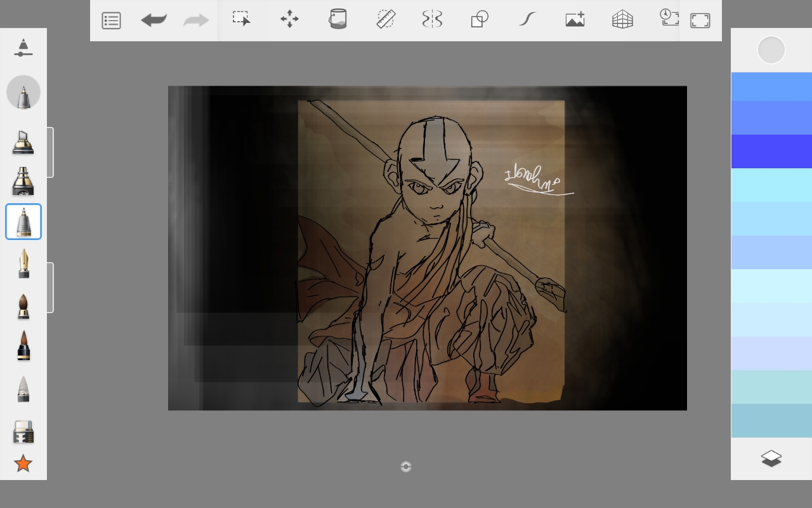This screenshot has width=812, height=508.
Task: Open the brush size and opacity properties
Action: (x=23, y=48)
